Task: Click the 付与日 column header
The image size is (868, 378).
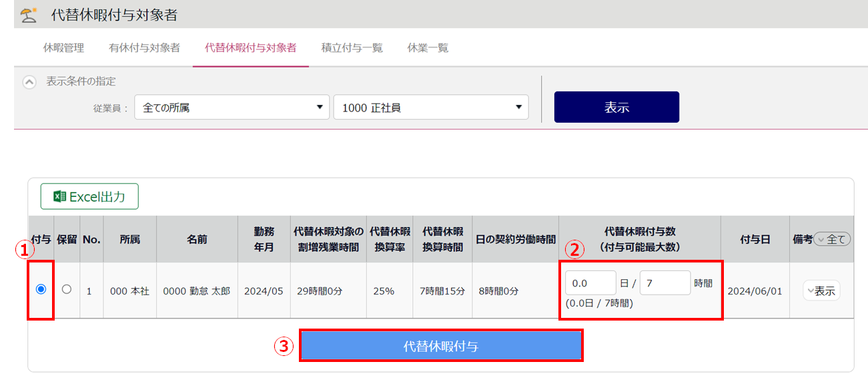Action: (755, 239)
